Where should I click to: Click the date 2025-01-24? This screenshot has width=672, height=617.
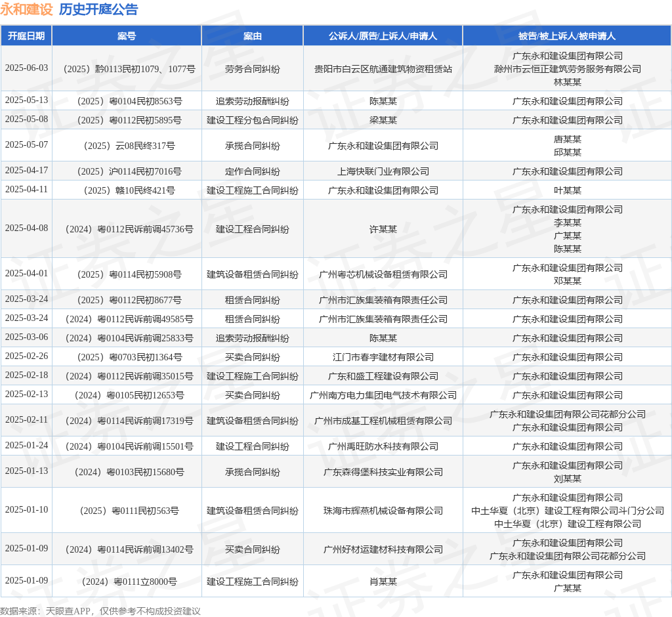(x=26, y=446)
